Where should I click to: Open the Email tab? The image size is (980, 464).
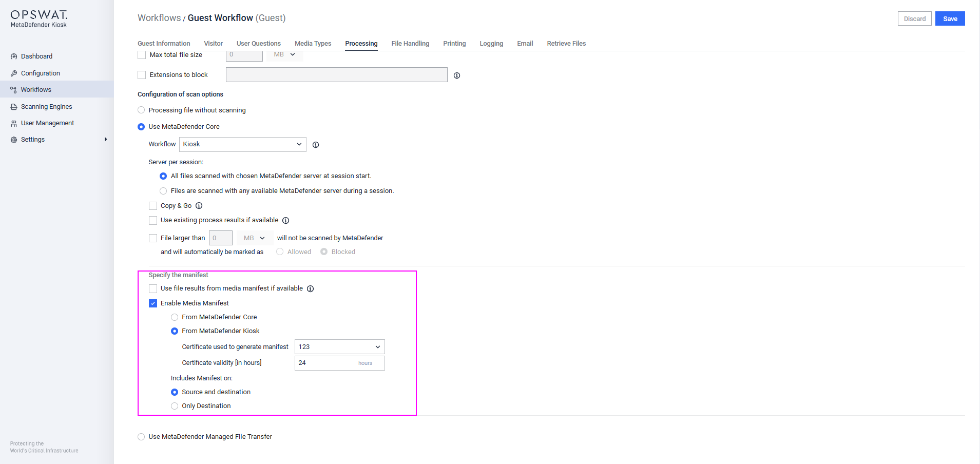tap(525, 44)
